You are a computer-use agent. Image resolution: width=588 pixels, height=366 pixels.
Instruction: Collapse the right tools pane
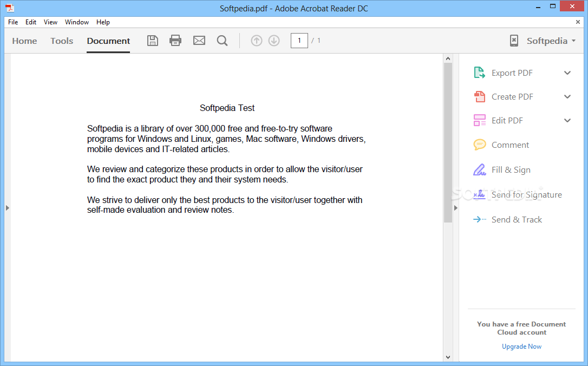pyautogui.click(x=455, y=207)
